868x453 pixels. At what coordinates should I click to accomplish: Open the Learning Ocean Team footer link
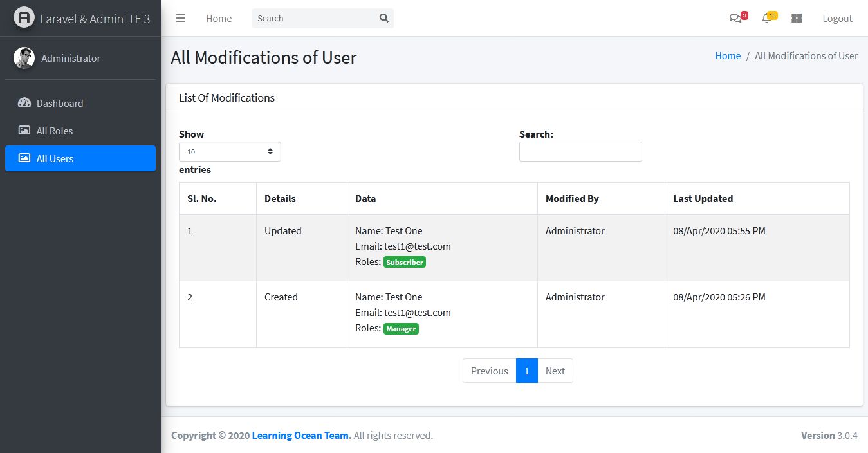301,436
